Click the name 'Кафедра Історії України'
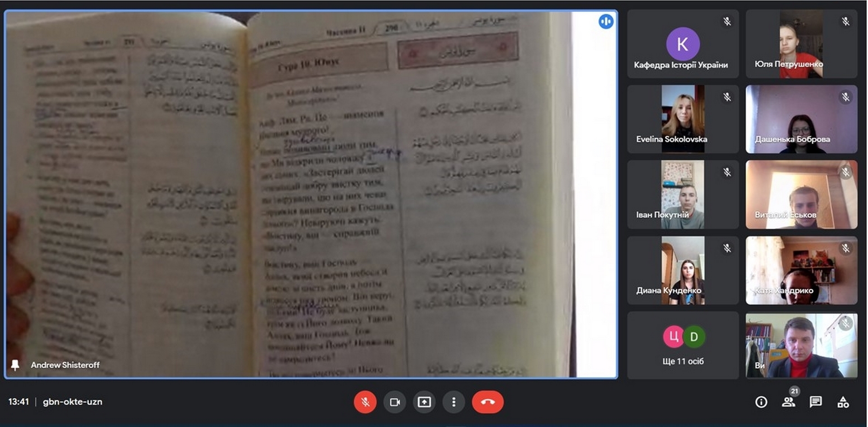The width and height of the screenshot is (868, 427). click(x=681, y=65)
